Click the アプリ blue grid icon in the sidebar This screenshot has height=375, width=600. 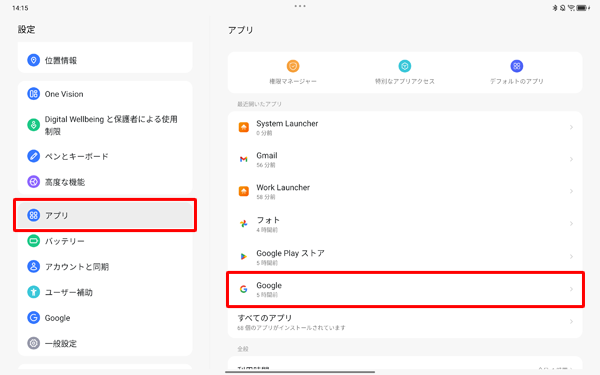pyautogui.click(x=34, y=215)
